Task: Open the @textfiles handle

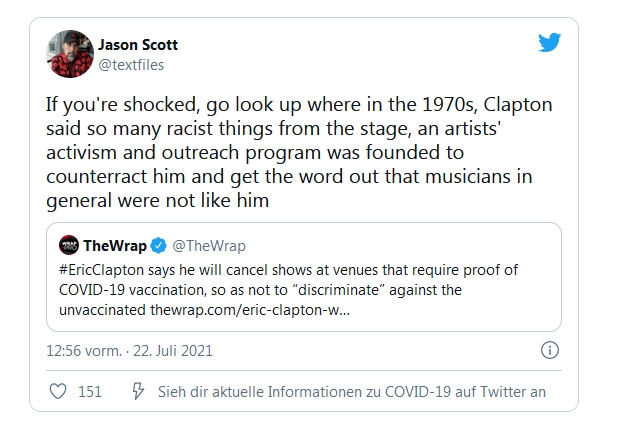Action: (130, 65)
